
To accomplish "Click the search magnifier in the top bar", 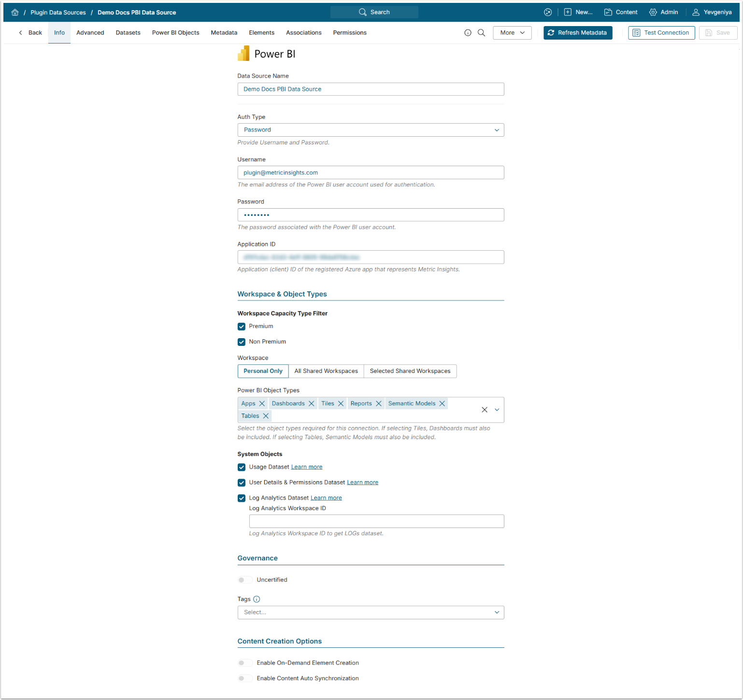I will click(363, 13).
